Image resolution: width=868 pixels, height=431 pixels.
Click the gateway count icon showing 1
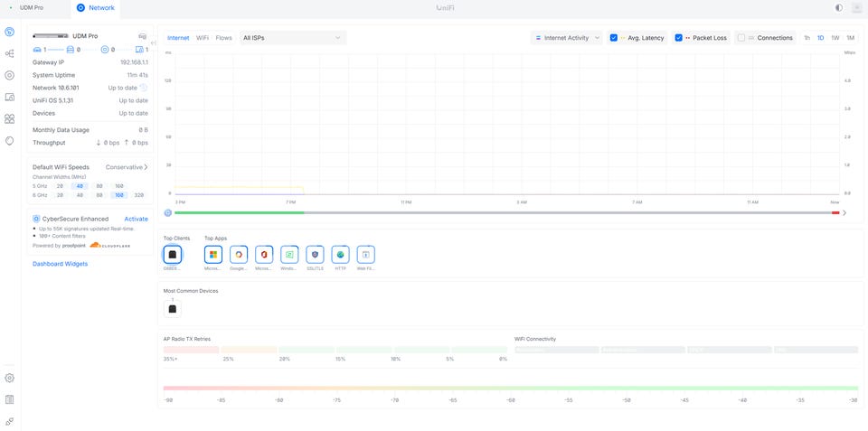click(x=37, y=49)
